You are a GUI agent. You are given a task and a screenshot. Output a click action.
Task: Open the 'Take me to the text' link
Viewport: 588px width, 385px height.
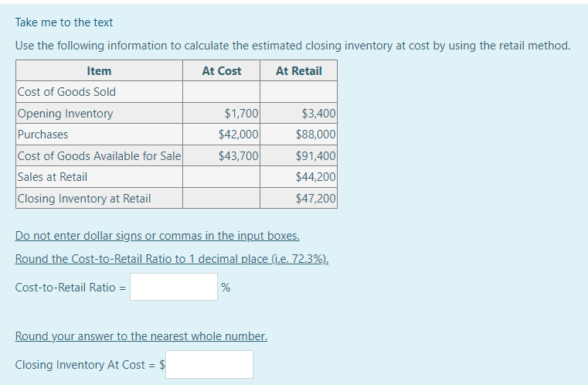pyautogui.click(x=64, y=22)
